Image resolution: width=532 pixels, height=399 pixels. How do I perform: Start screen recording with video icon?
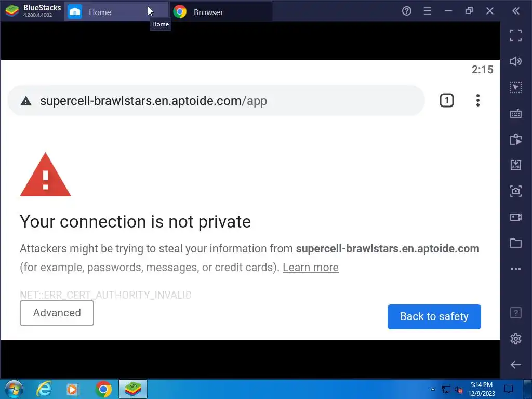coord(516,217)
